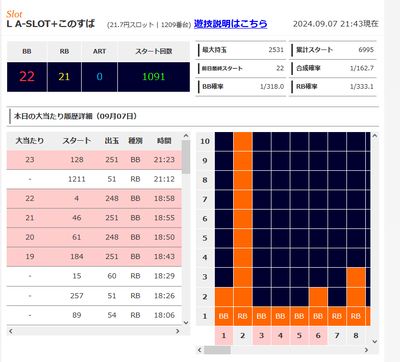Viewport: 400px width, 362px height.
Task: Select the history row with start 1211
Action: click(94, 179)
